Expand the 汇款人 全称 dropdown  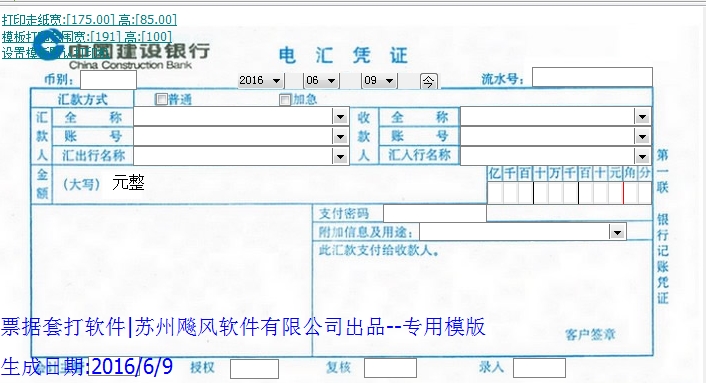click(x=340, y=117)
